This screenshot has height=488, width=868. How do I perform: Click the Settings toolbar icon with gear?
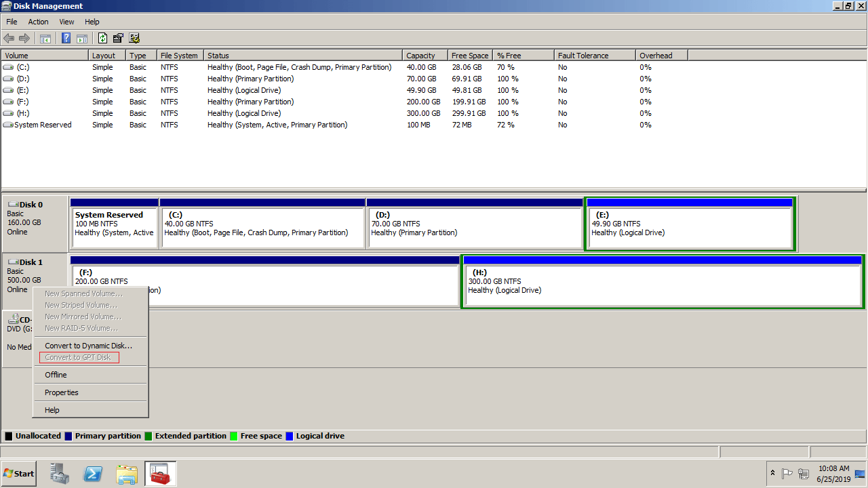pos(134,39)
